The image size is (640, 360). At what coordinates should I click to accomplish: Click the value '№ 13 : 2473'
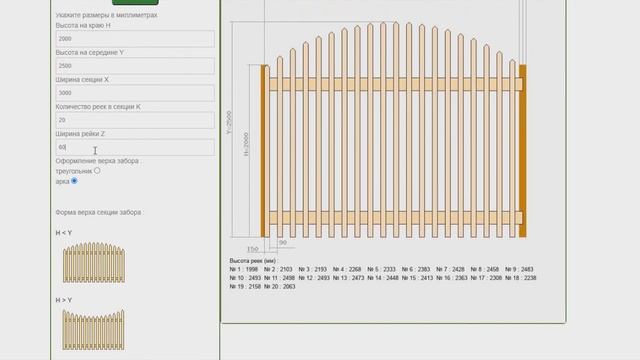click(349, 278)
